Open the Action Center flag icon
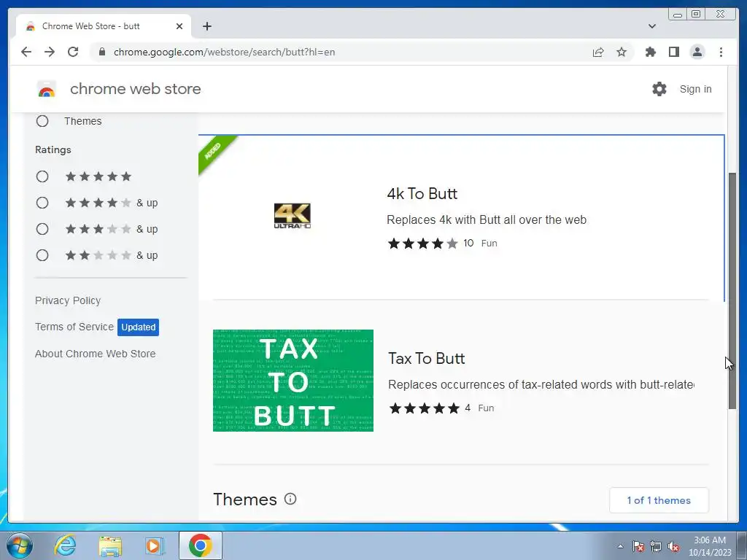The height and width of the screenshot is (560, 747). (638, 546)
